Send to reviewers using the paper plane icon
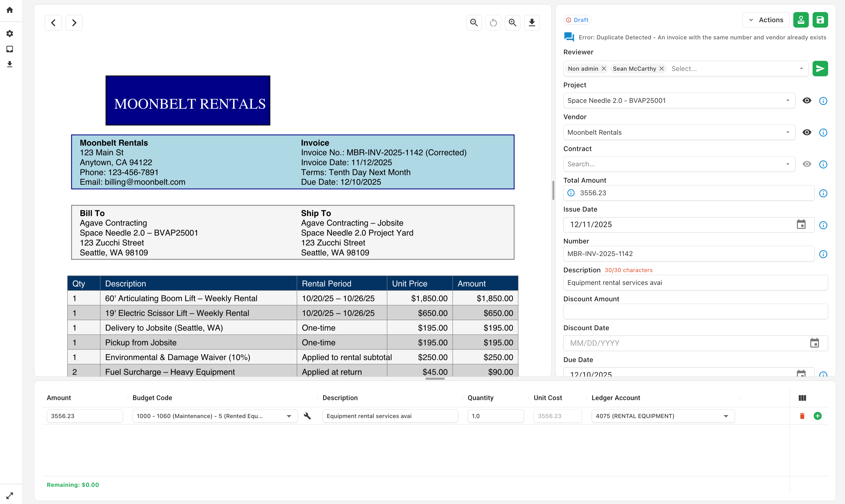The height and width of the screenshot is (504, 845). [820, 68]
